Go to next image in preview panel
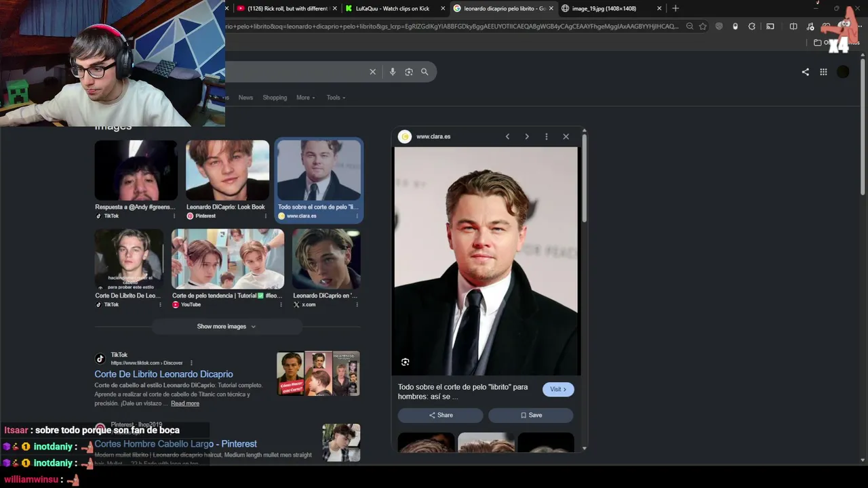Viewport: 868px width, 488px height. coord(527,136)
